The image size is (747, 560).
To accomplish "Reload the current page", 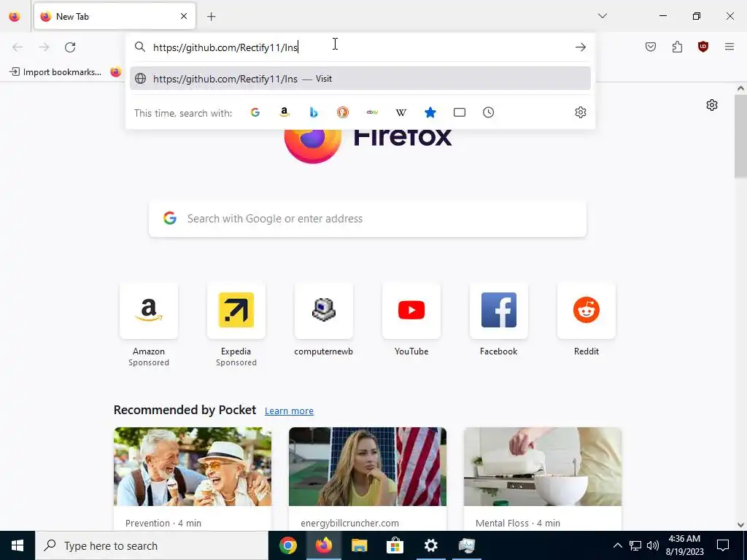I will pos(70,47).
